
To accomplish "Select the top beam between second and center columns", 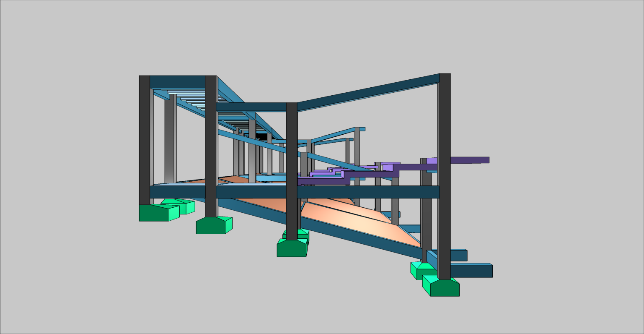I will tap(251, 107).
